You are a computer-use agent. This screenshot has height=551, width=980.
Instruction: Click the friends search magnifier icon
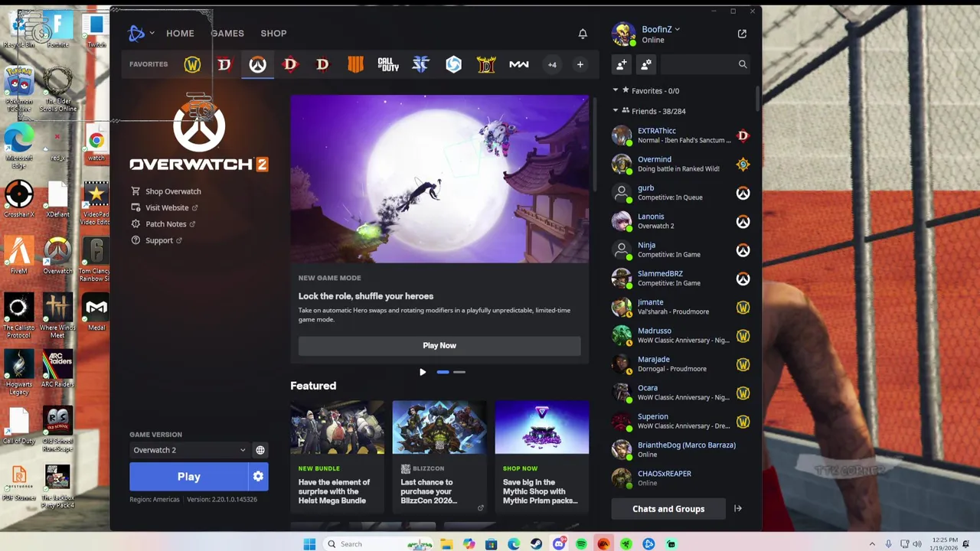[x=742, y=65]
